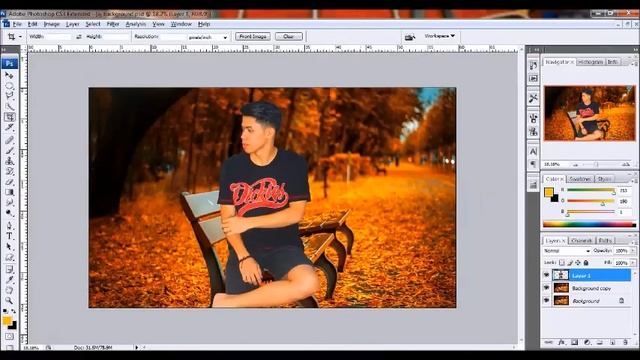
Task: Click the Clear button
Action: [x=289, y=37]
